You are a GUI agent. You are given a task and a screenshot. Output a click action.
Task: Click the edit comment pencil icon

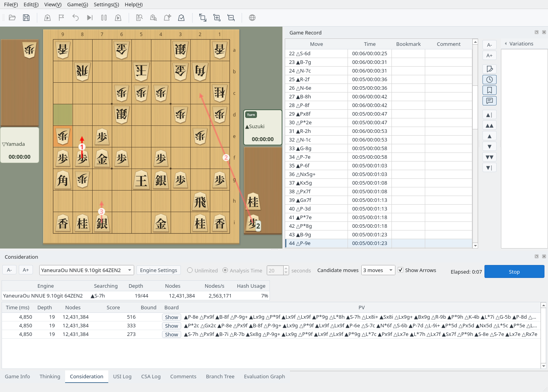tap(490, 69)
